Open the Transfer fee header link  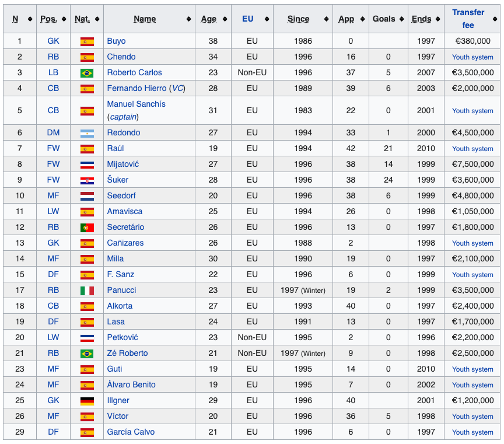468,19
